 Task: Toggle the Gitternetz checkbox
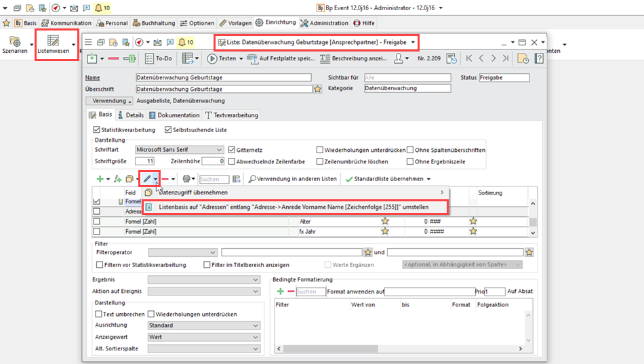coord(232,150)
